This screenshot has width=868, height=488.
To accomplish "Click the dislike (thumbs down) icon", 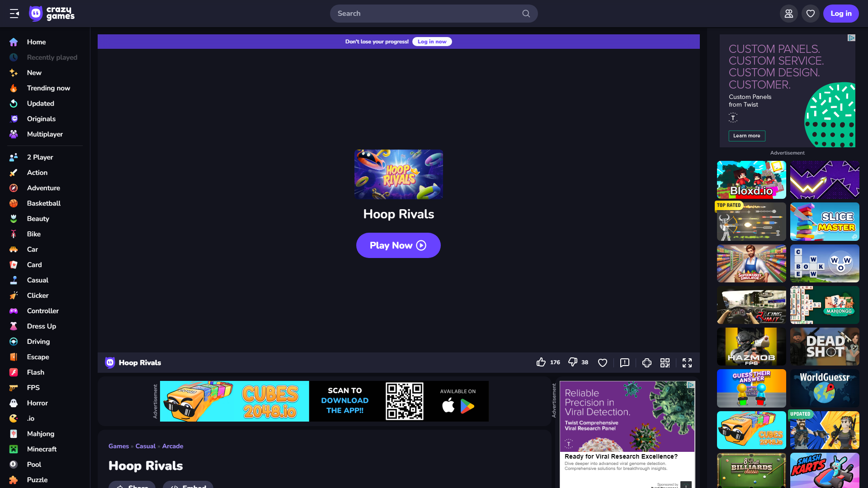I will tap(572, 362).
